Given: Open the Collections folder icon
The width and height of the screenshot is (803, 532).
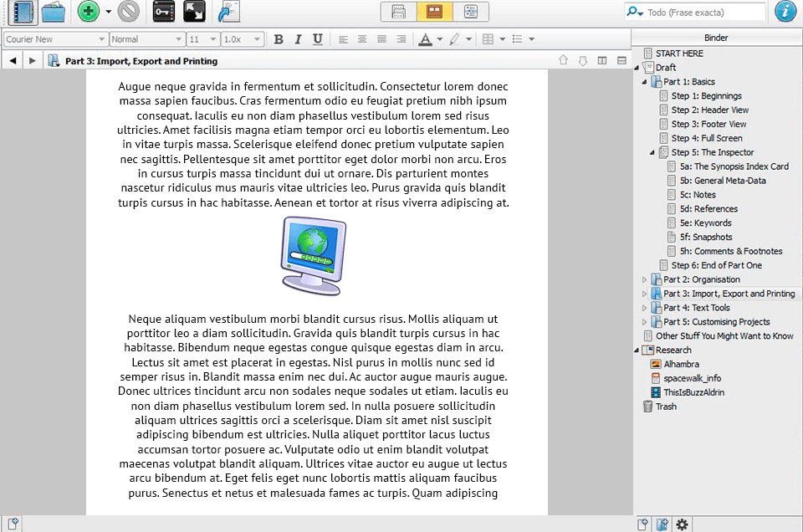Looking at the screenshot, I should tap(54, 12).
